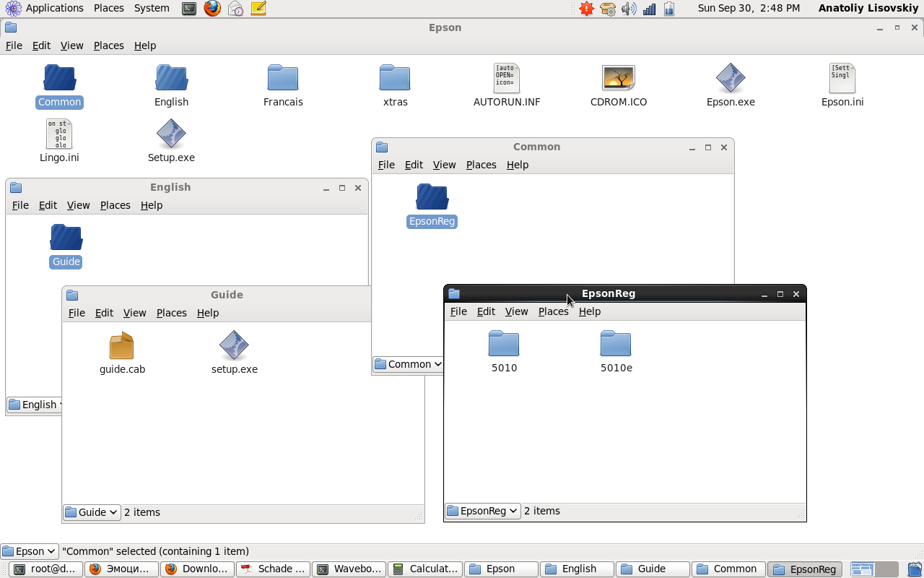924x578 pixels.
Task: Open File menu in the Epson window
Action: pyautogui.click(x=14, y=46)
